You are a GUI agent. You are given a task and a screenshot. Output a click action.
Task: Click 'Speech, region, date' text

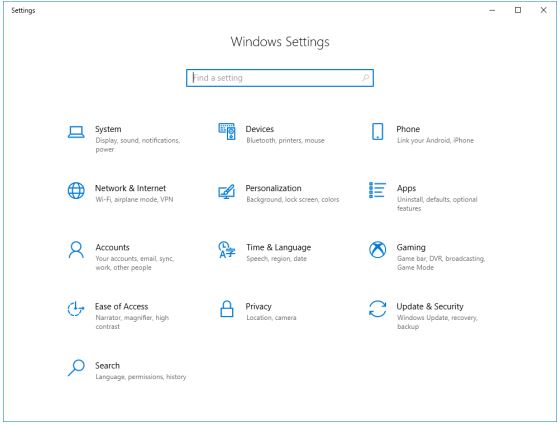point(276,259)
